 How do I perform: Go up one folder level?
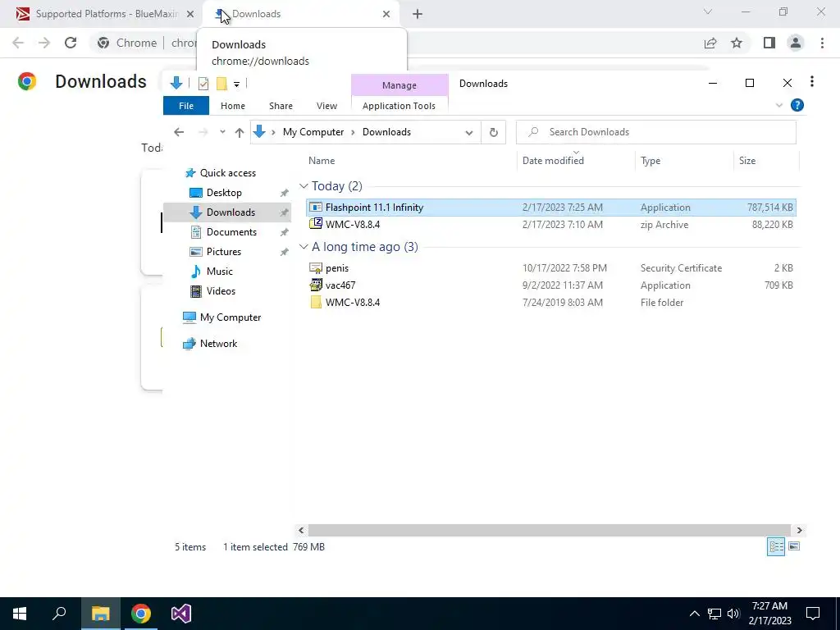click(x=240, y=132)
